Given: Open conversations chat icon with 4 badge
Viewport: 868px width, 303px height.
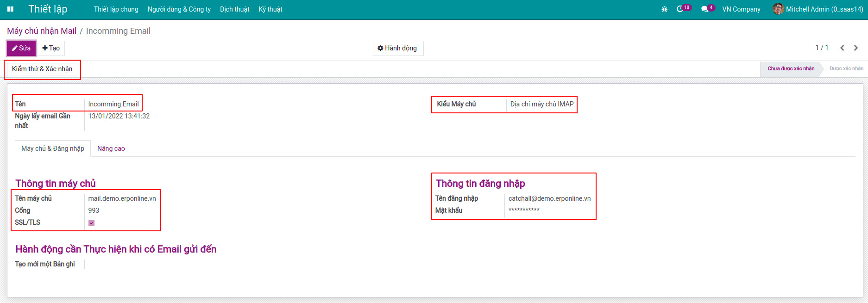Looking at the screenshot, I should pos(705,9).
